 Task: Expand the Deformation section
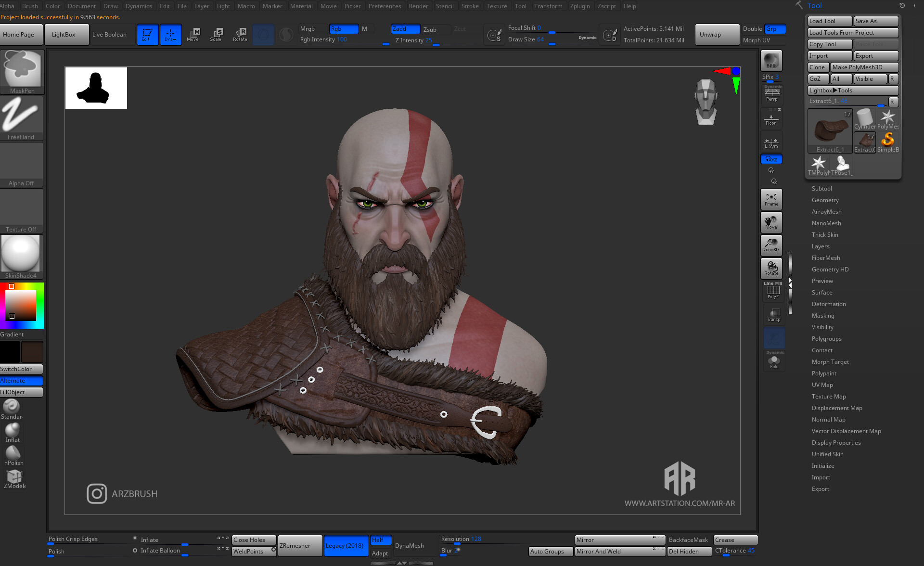pos(829,304)
